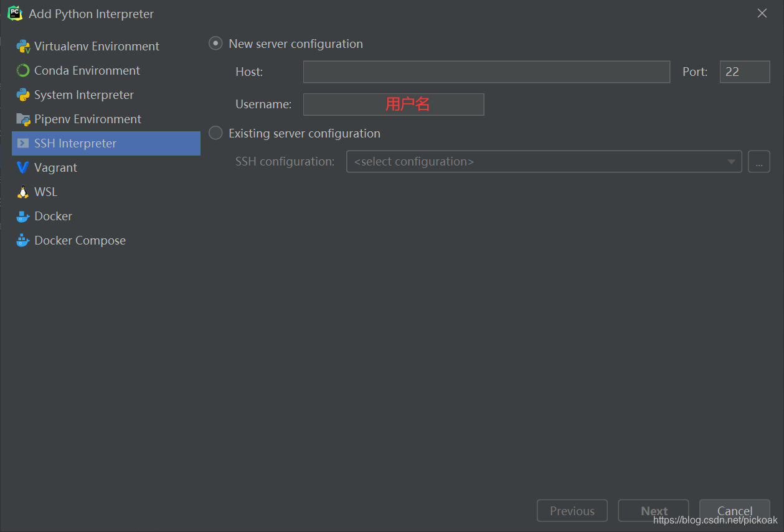Click the Vagrant V icon
The image size is (784, 532).
(23, 168)
